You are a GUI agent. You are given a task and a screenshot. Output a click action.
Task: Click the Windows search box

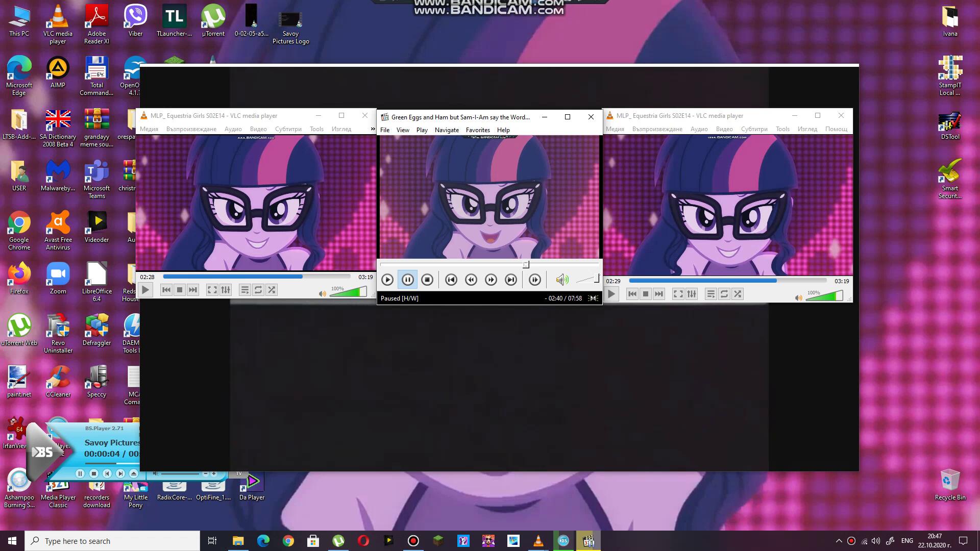112,541
